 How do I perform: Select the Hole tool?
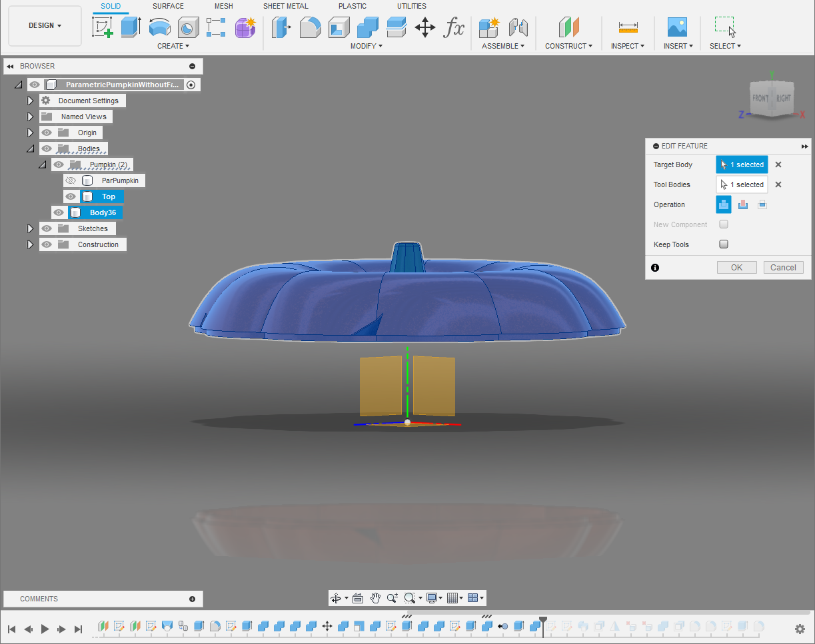pyautogui.click(x=188, y=27)
